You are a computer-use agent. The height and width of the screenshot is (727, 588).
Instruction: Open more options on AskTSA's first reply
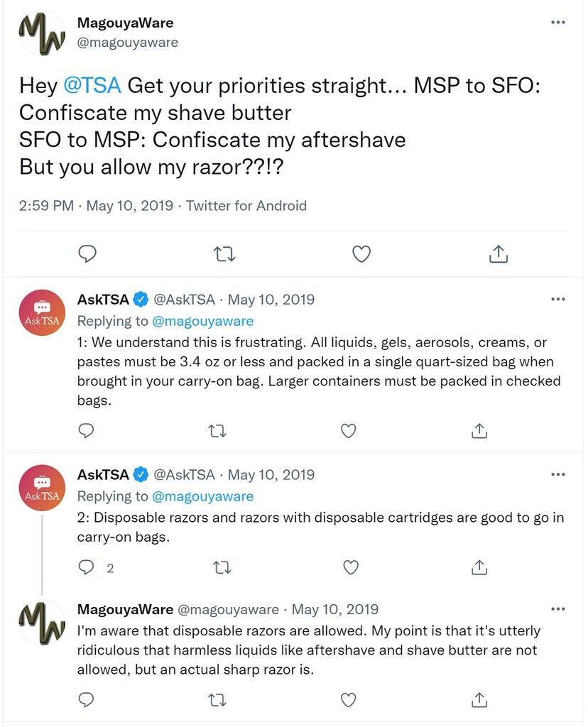(x=558, y=299)
